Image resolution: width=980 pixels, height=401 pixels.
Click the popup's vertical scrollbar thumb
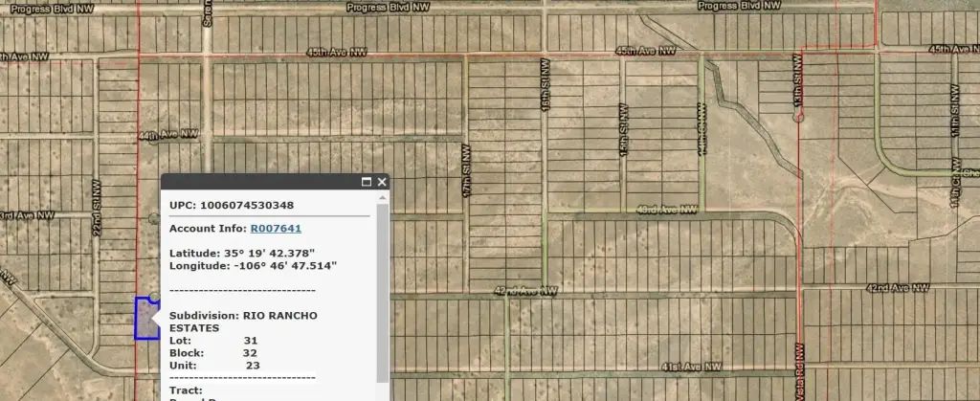383,287
